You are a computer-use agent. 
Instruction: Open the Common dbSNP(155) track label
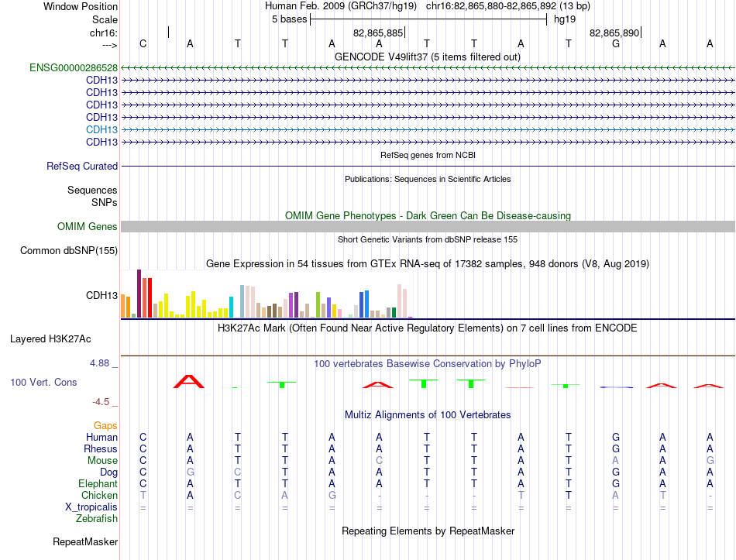click(x=69, y=251)
